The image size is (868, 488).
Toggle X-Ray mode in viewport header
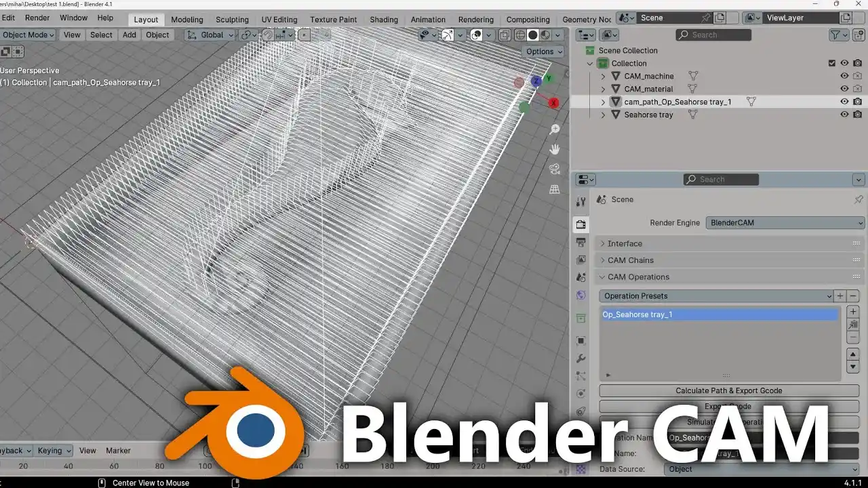coord(504,35)
